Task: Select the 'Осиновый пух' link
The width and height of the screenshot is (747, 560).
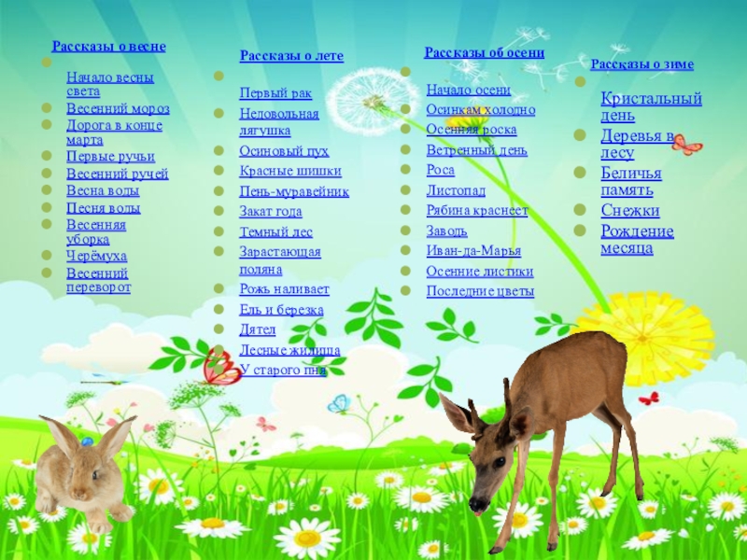Action: coord(284,151)
